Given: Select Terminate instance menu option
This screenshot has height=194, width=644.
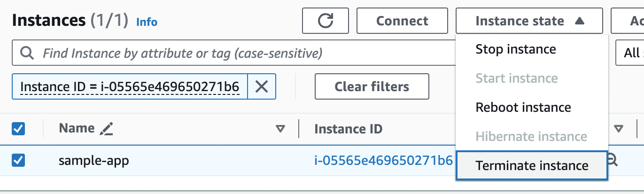Looking at the screenshot, I should (x=532, y=165).
